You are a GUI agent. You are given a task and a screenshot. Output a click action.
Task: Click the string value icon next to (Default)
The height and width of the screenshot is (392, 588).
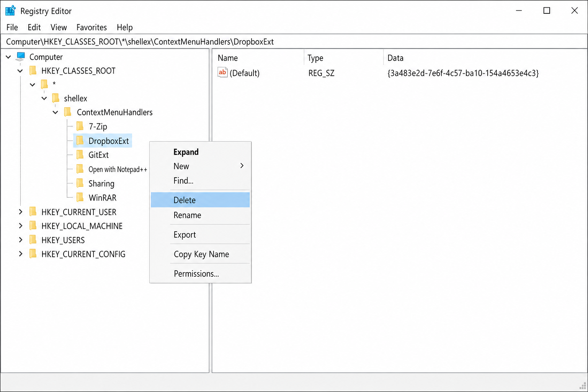[x=222, y=72]
